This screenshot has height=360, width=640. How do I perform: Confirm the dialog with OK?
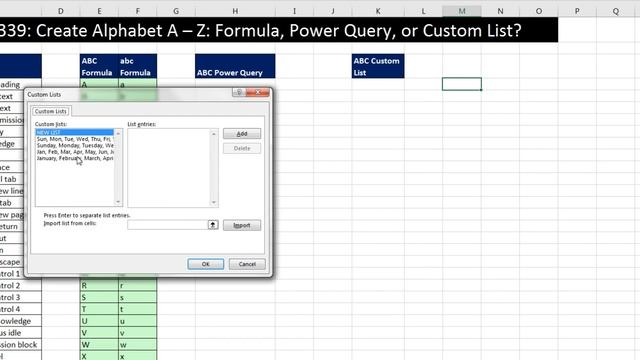(x=206, y=264)
